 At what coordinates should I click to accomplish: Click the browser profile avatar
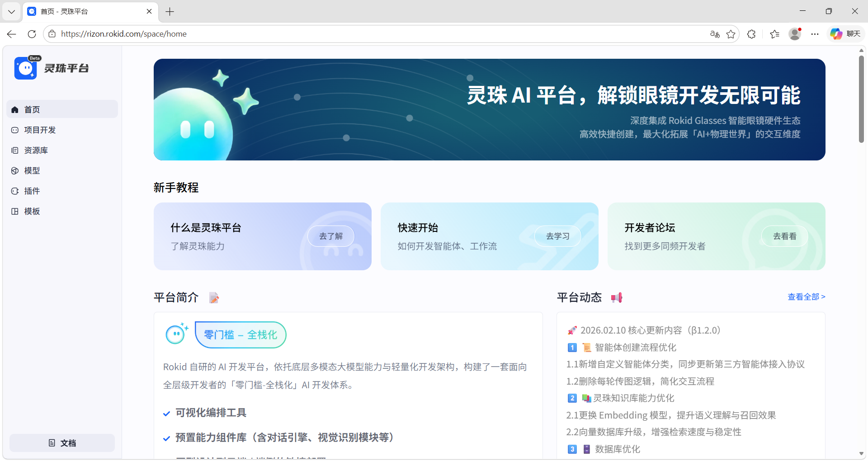pyautogui.click(x=795, y=34)
